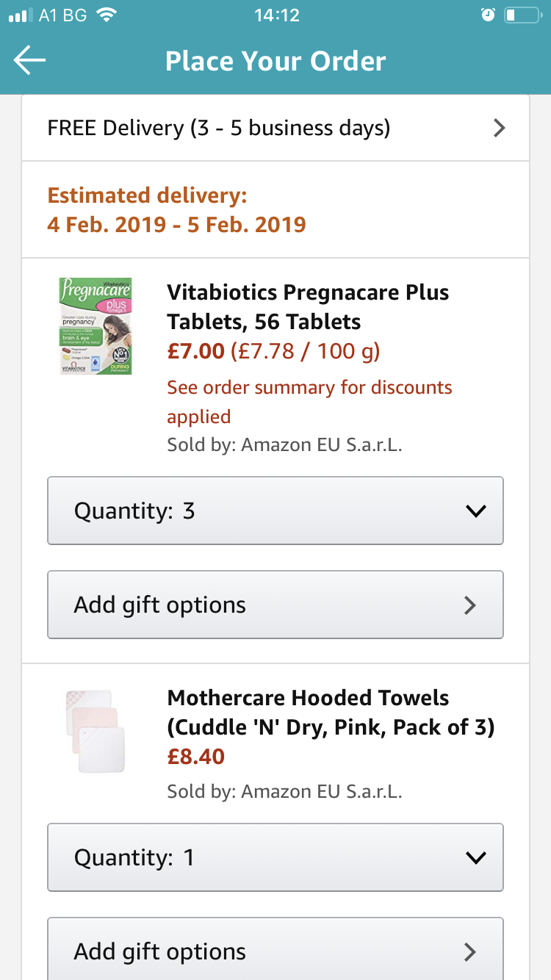
Task: Open Quantity 3 dropdown for Pregnacare
Action: coord(275,511)
